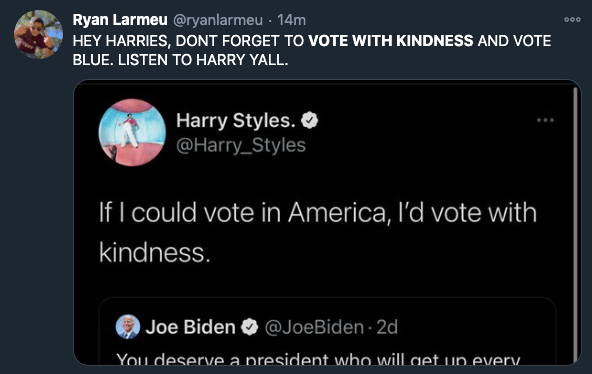Click the Harry Styles profile avatar
This screenshot has width=592, height=374.
click(132, 132)
